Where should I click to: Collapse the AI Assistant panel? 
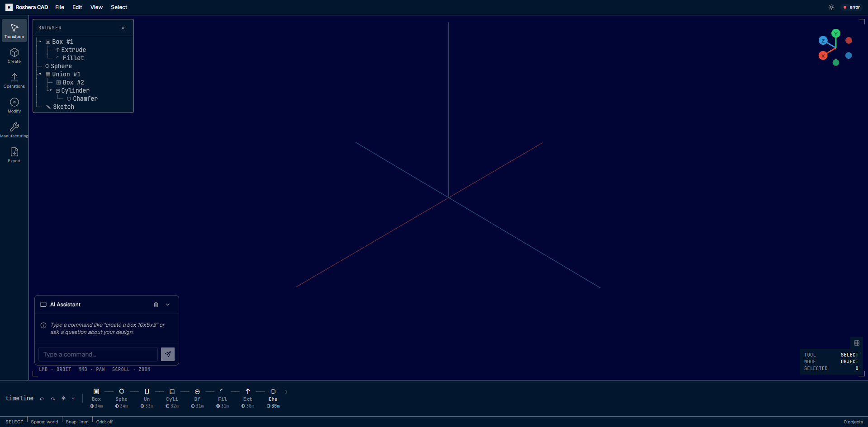(168, 305)
